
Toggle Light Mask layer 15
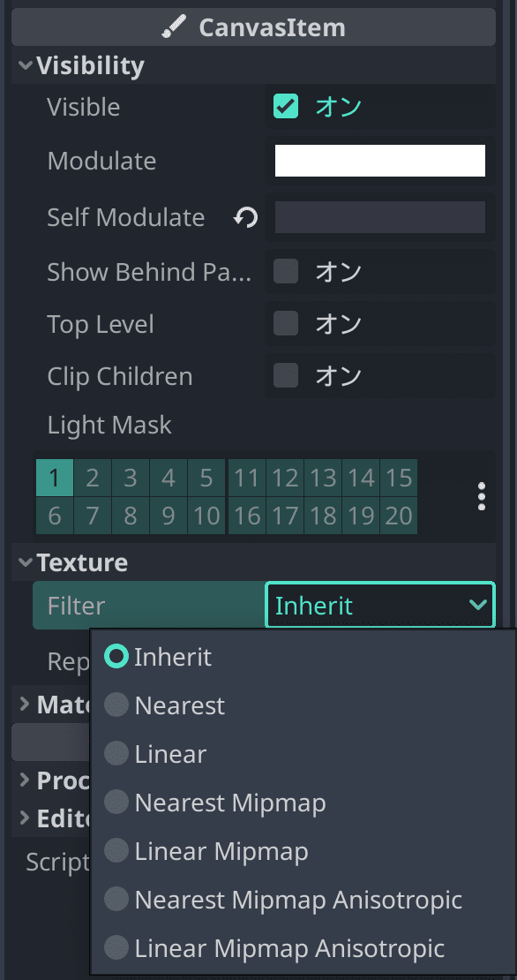(x=399, y=479)
